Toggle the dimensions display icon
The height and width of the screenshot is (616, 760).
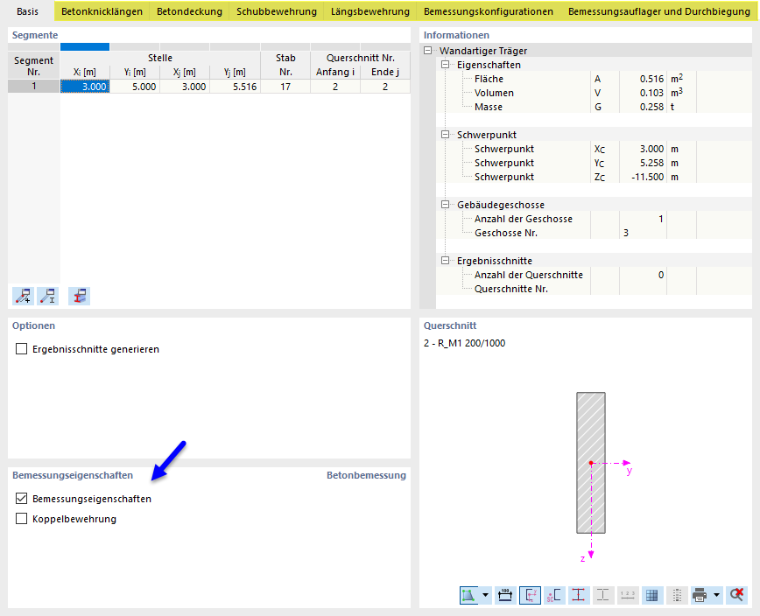pos(505,595)
